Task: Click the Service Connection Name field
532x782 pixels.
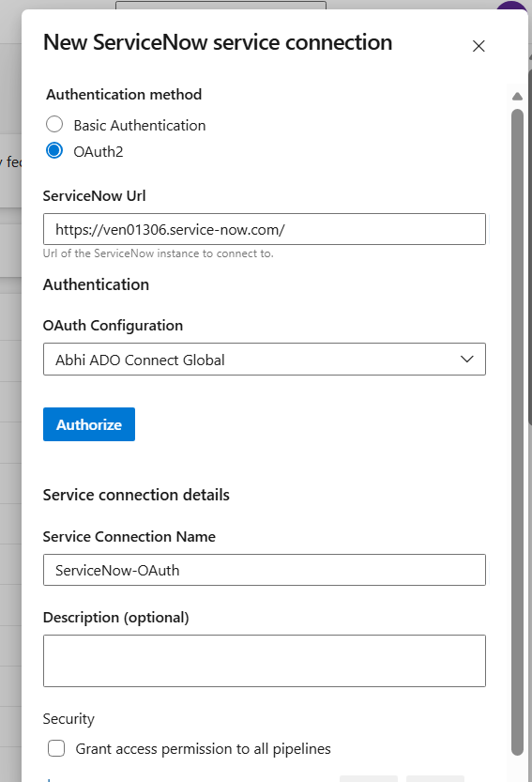Action: coord(265,570)
